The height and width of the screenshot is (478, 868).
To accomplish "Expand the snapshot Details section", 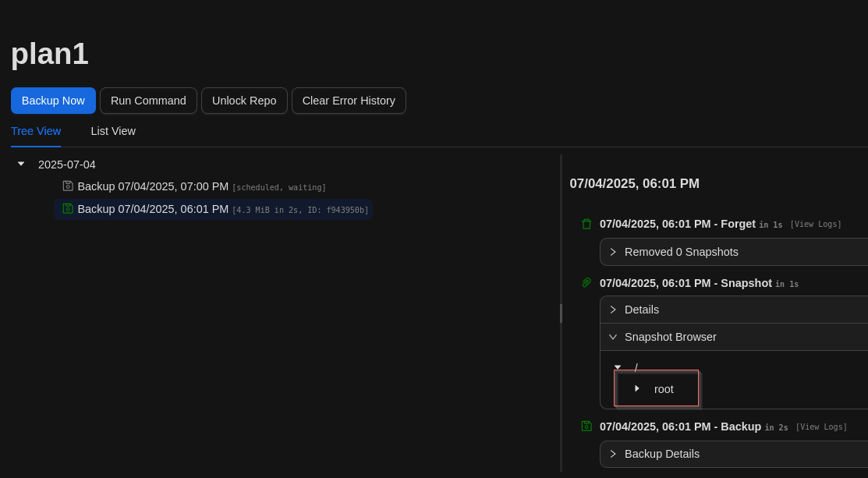I will pyautogui.click(x=613, y=310).
